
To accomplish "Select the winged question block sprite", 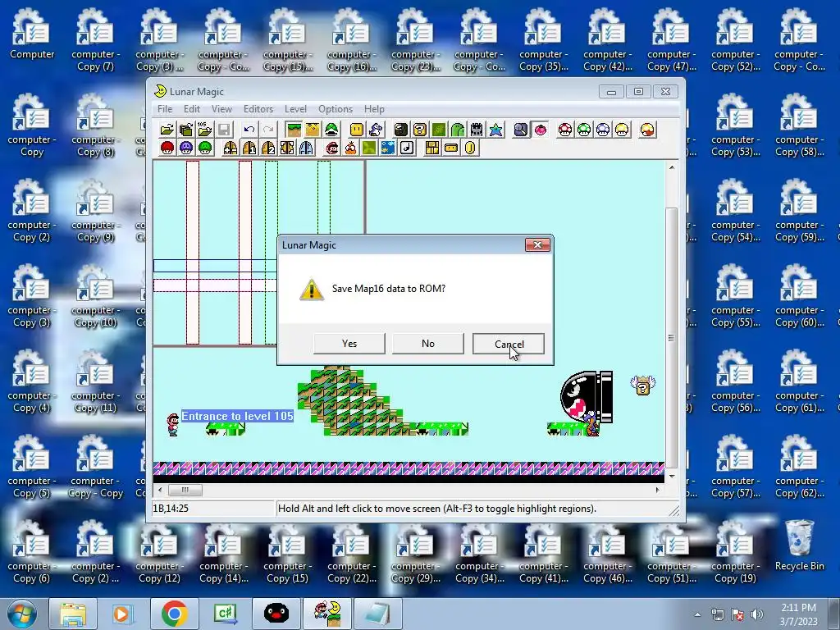I will [643, 386].
